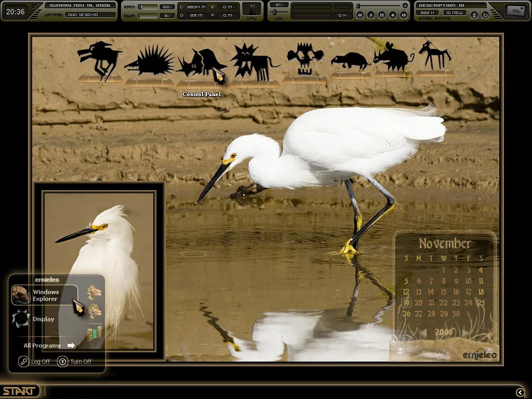Click the top dragon head icon in start menu

94,292
